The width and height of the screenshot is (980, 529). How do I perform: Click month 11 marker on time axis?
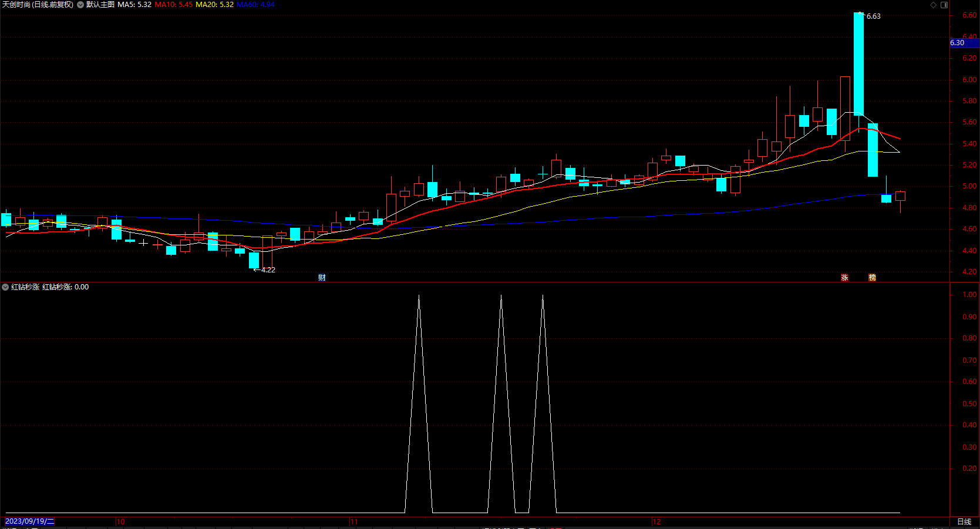click(354, 521)
